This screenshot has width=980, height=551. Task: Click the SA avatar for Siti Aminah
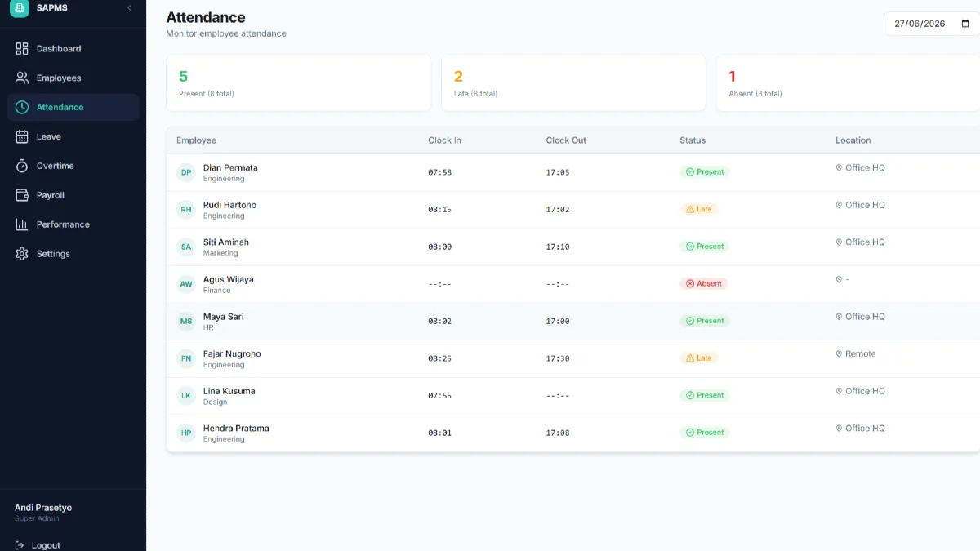click(186, 247)
